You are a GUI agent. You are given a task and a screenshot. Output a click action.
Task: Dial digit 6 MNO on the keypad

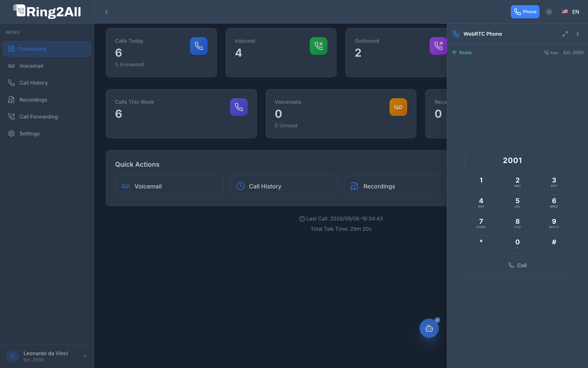point(554,203)
